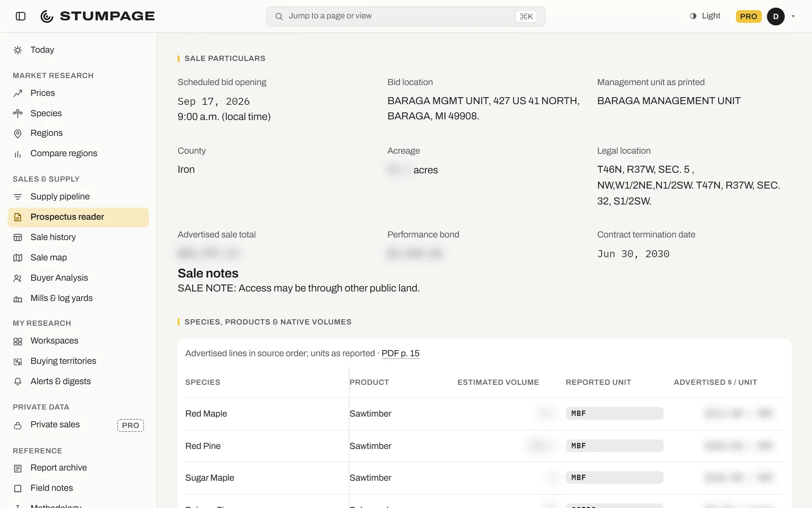Open PDF p. 15 source link
This screenshot has width=812, height=508.
[x=400, y=354]
